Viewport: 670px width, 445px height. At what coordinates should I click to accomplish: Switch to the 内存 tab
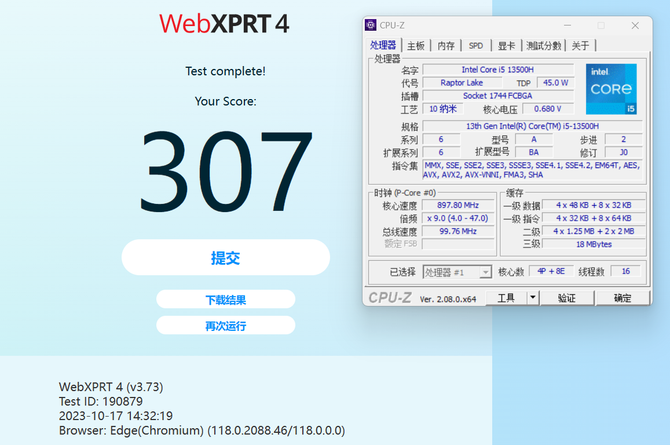point(446,46)
